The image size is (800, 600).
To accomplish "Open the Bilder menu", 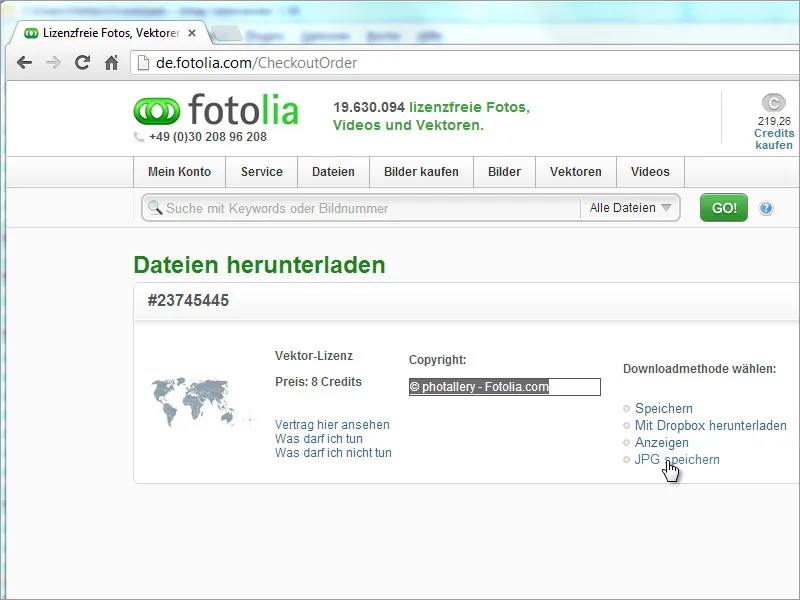I will (x=505, y=172).
